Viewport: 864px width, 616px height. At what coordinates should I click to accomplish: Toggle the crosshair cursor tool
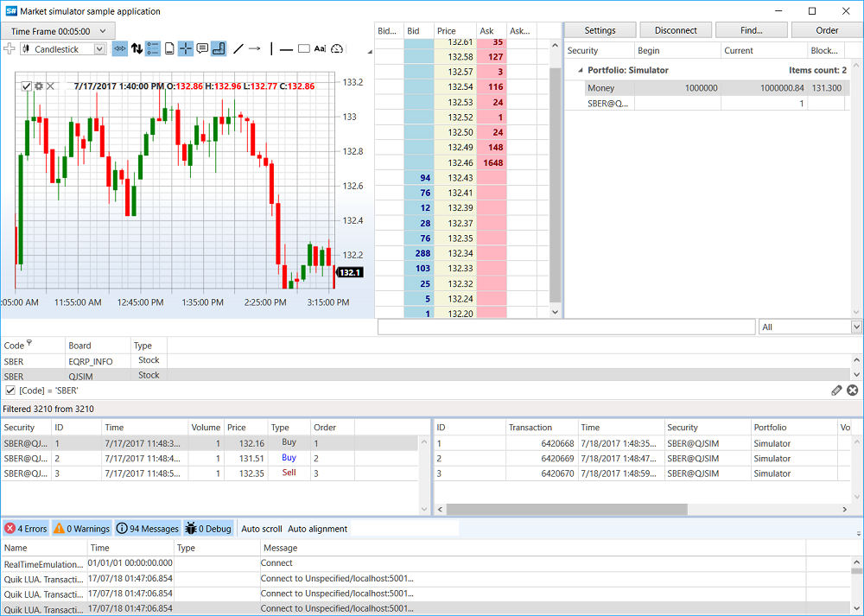(186, 49)
